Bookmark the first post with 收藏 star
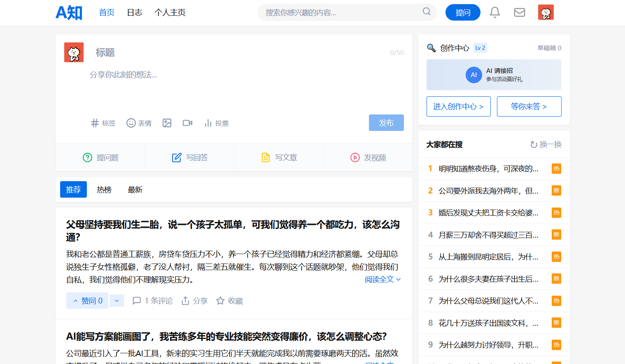The height and width of the screenshot is (364, 625). (x=229, y=301)
